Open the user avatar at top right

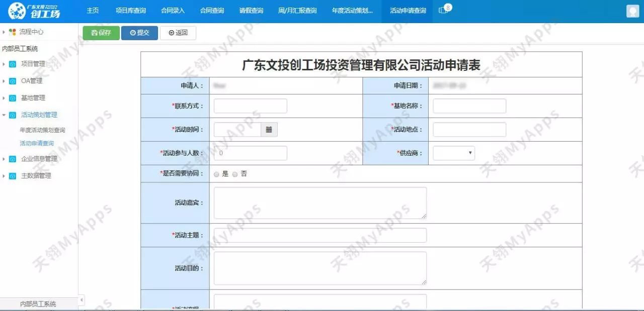click(632, 11)
